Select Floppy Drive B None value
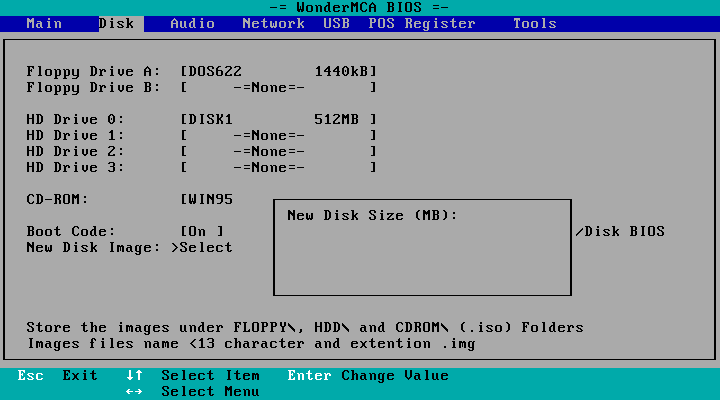The height and width of the screenshot is (400, 720). point(278,87)
